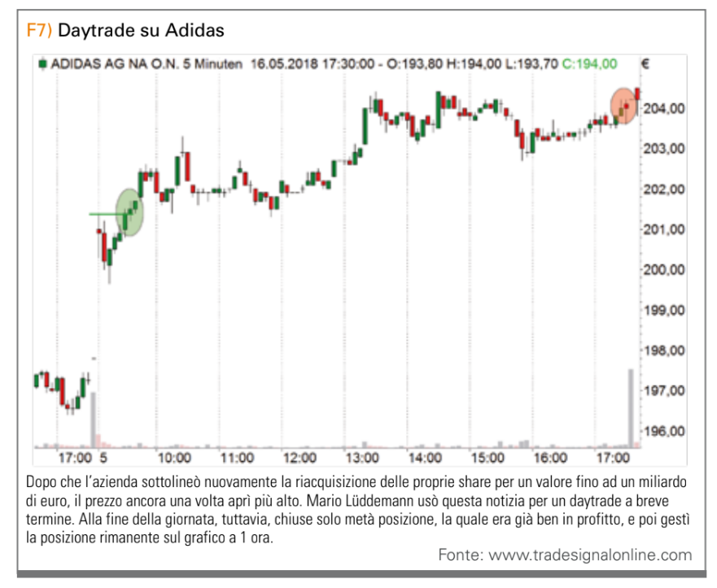This screenshot has width=717, height=588.
Task: Click the 196,00 price axis label
Action: click(666, 431)
